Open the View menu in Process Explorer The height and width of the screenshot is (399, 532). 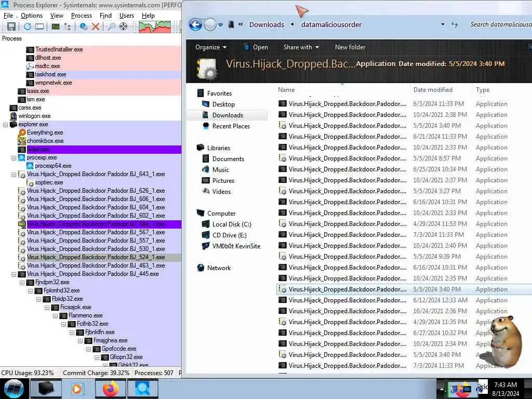57,16
